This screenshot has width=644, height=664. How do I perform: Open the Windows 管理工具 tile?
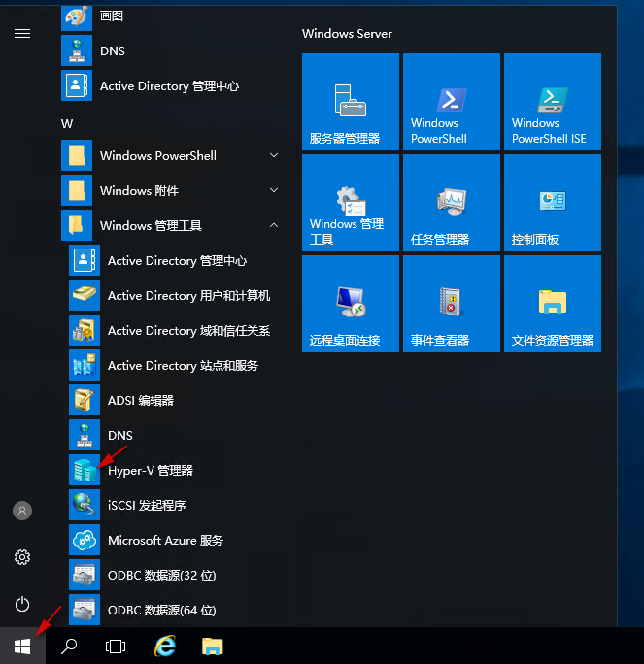351,203
